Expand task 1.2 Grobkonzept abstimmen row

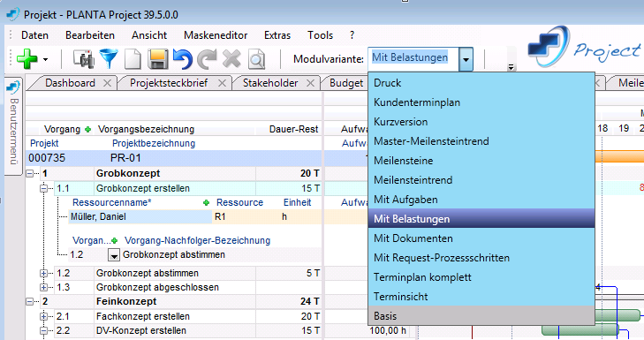click(43, 273)
